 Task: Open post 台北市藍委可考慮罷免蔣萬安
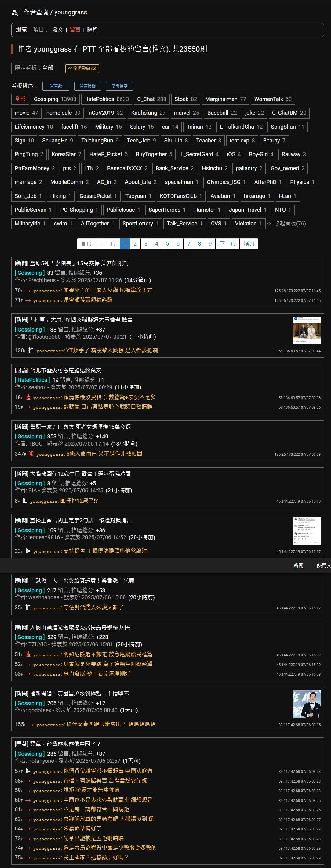point(58,370)
